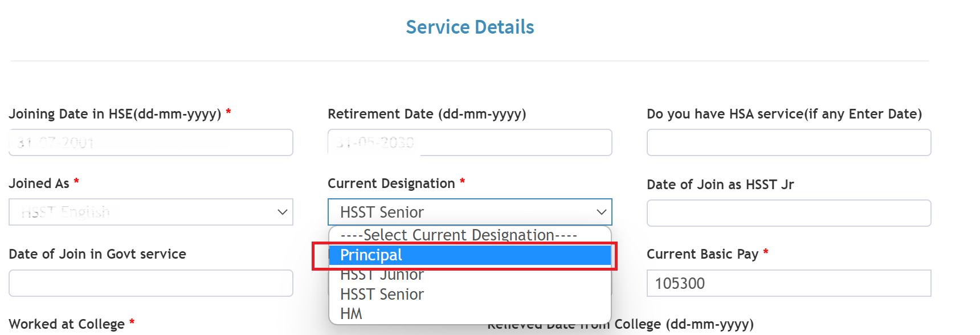
Task: Open the Joined As dropdown
Action: (150, 212)
